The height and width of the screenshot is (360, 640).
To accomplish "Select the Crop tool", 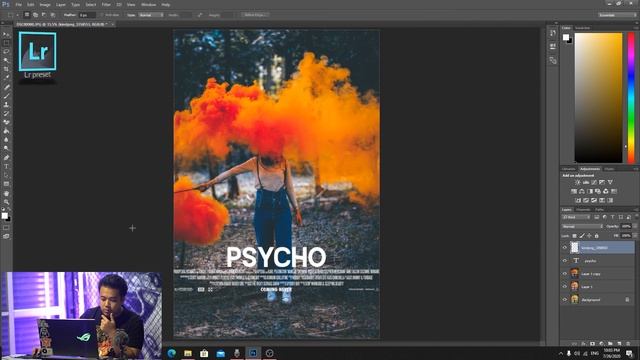I will point(6,69).
